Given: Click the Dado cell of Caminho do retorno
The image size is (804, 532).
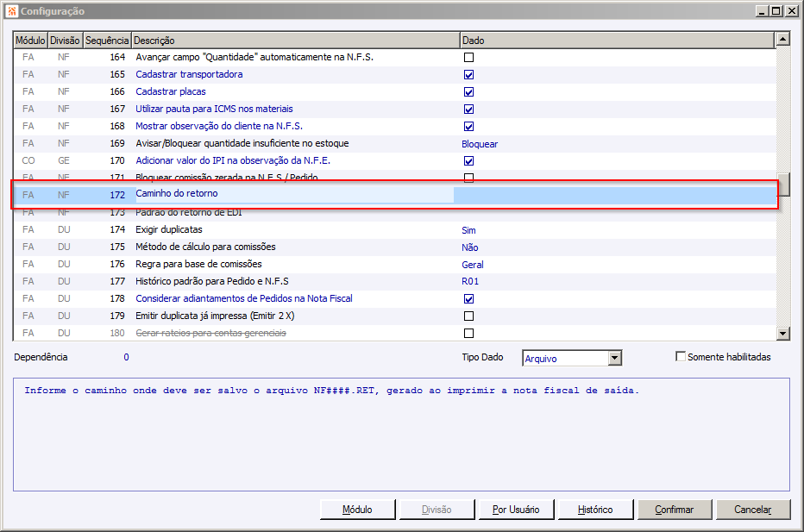Looking at the screenshot, I should click(x=615, y=195).
